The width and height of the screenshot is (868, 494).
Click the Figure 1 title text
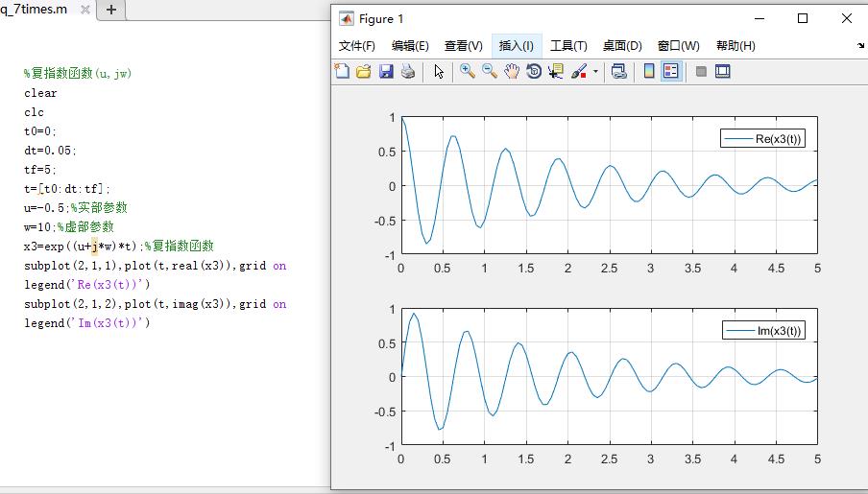pos(381,19)
